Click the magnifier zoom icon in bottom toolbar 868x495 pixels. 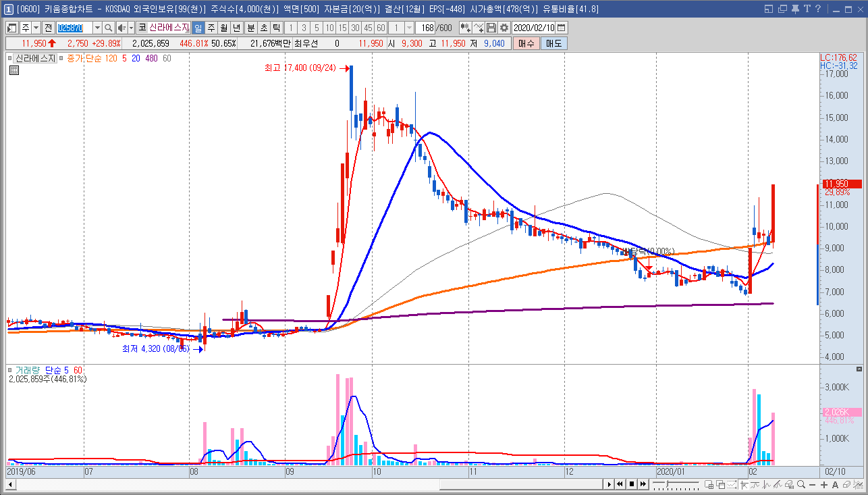[x=801, y=484]
